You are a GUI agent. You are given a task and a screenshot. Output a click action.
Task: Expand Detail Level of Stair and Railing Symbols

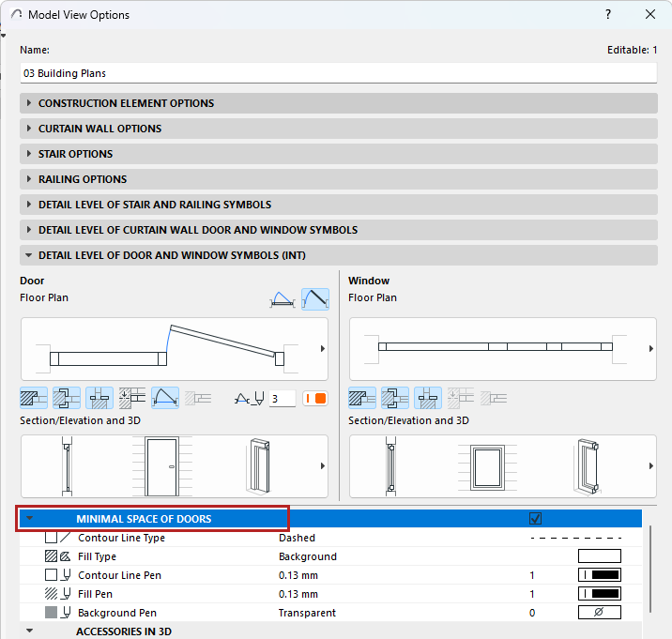click(339, 205)
